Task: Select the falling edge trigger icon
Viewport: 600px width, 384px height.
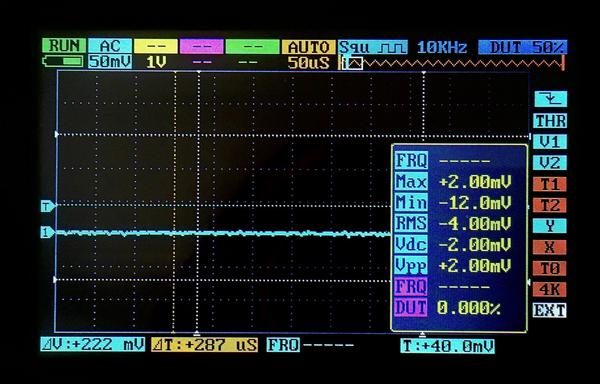Action: tap(550, 99)
